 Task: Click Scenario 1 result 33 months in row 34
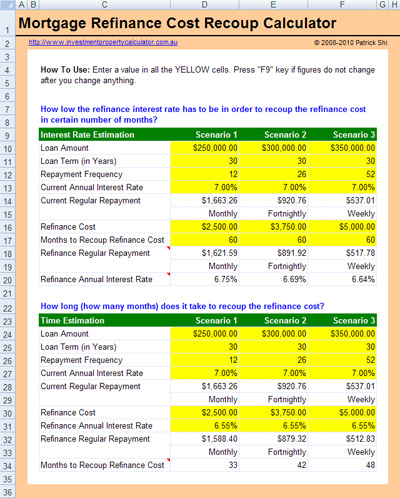point(205,465)
